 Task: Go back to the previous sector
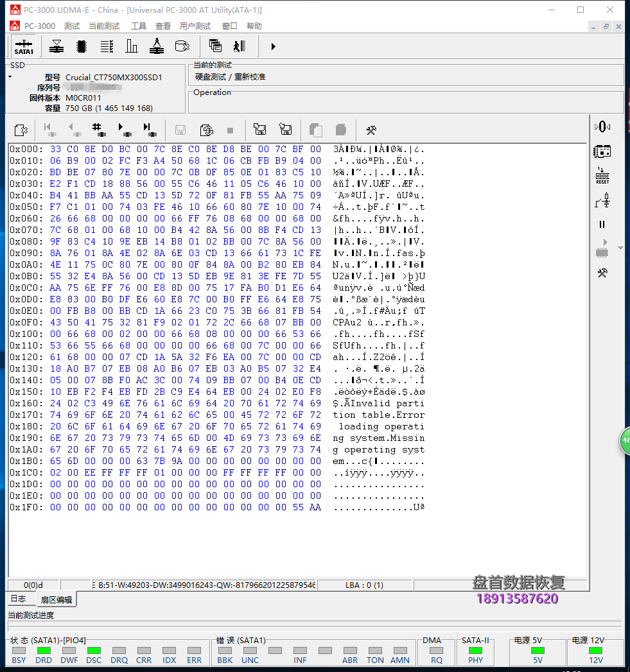74,130
